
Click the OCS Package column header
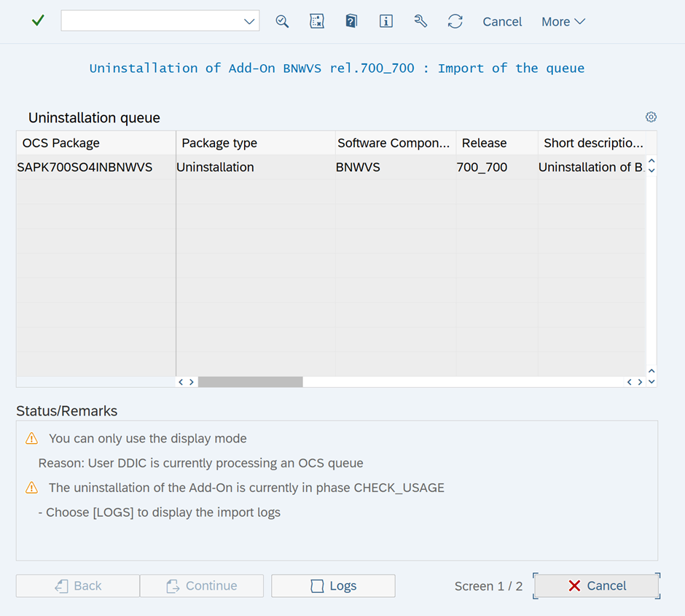tap(61, 143)
